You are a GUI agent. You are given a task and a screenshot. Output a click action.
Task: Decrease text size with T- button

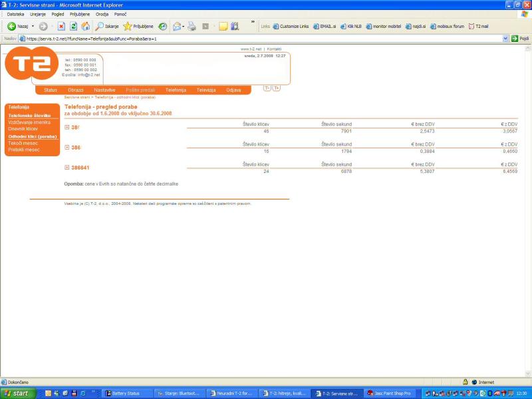click(x=267, y=88)
